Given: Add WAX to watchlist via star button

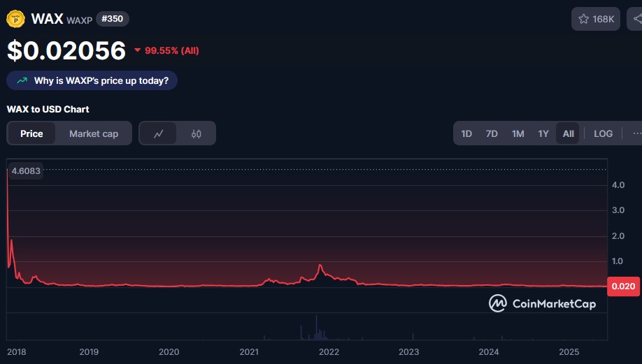Looking at the screenshot, I should (596, 19).
